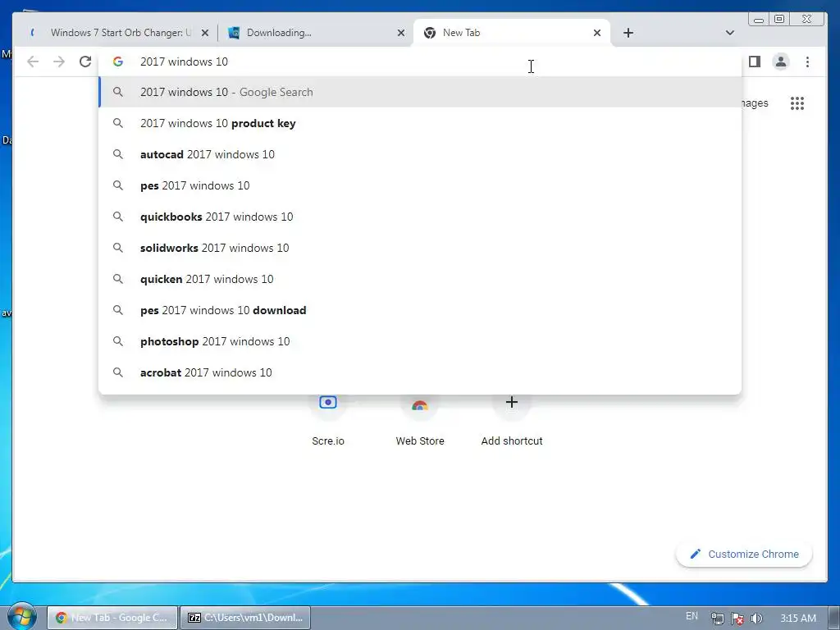Image resolution: width=840 pixels, height=630 pixels.
Task: Click the volume speaker tray icon
Action: pyautogui.click(x=756, y=619)
